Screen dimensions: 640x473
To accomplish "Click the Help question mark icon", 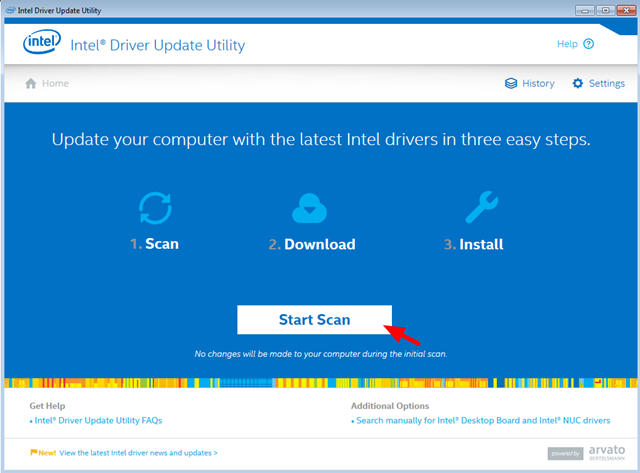I will tap(589, 44).
